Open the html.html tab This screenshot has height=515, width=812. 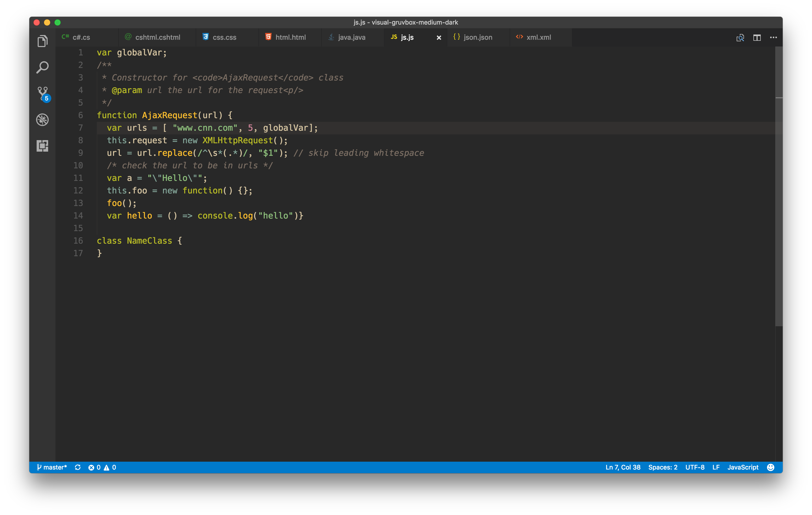click(x=290, y=37)
